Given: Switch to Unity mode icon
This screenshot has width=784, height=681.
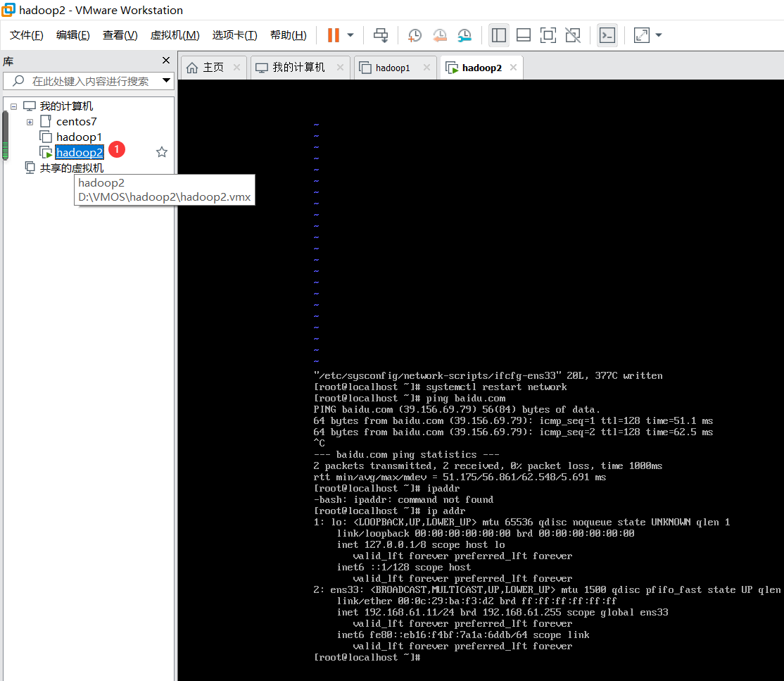Looking at the screenshot, I should [x=573, y=35].
